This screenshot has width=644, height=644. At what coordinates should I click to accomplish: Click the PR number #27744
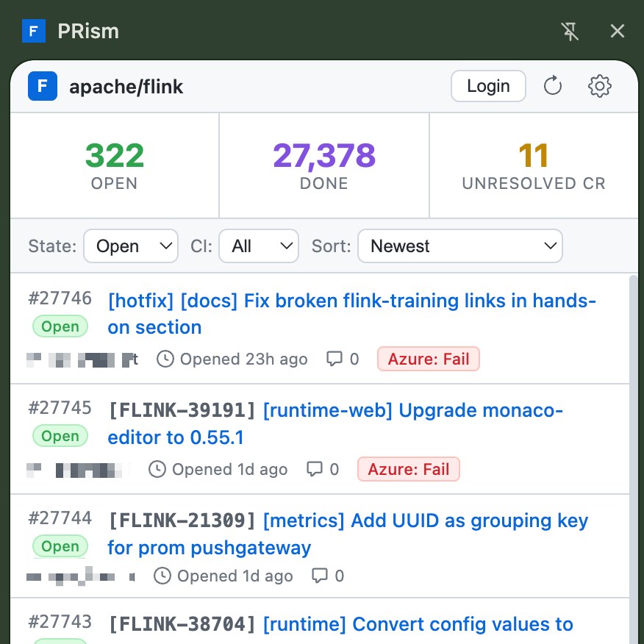click(60, 518)
